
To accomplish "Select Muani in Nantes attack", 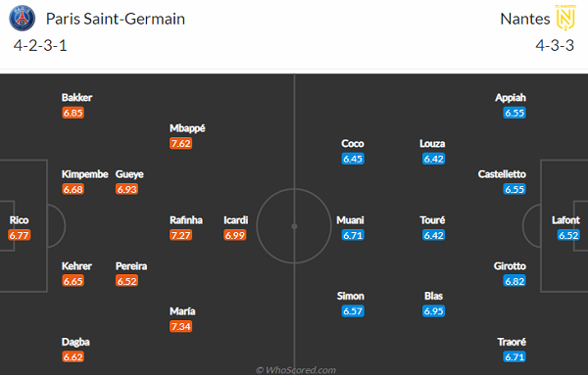I will [x=350, y=220].
